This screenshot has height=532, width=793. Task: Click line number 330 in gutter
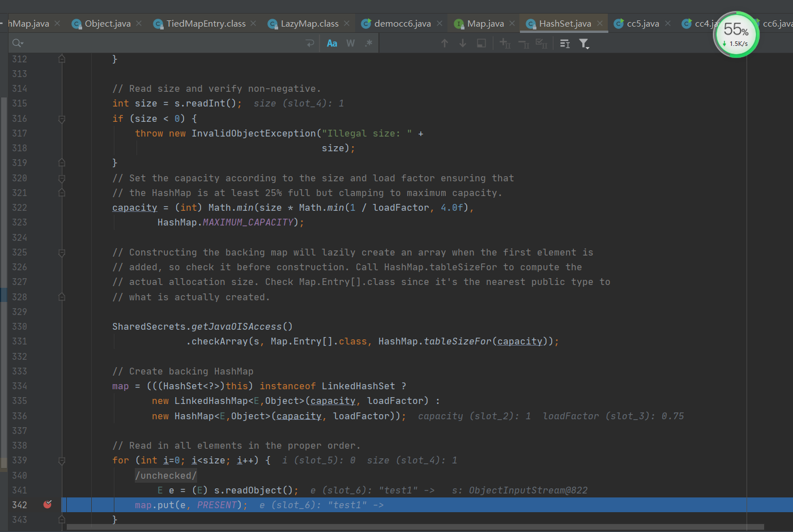[19, 326]
